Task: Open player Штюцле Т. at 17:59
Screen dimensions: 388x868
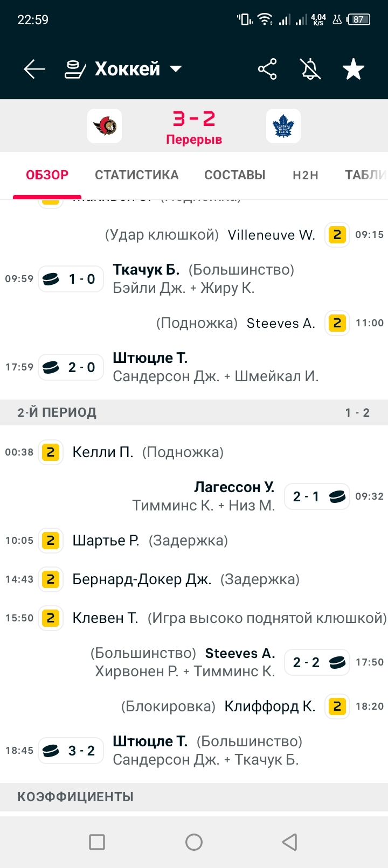Action: click(150, 358)
